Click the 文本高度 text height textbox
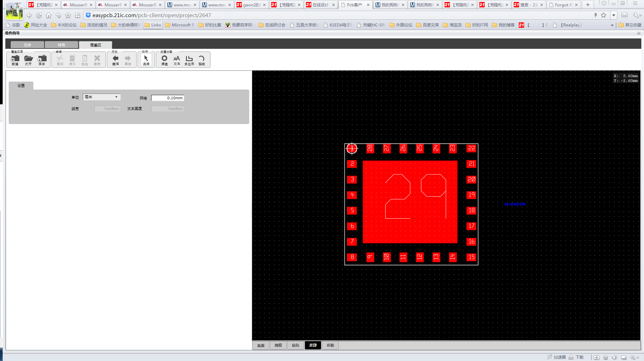 [x=168, y=109]
